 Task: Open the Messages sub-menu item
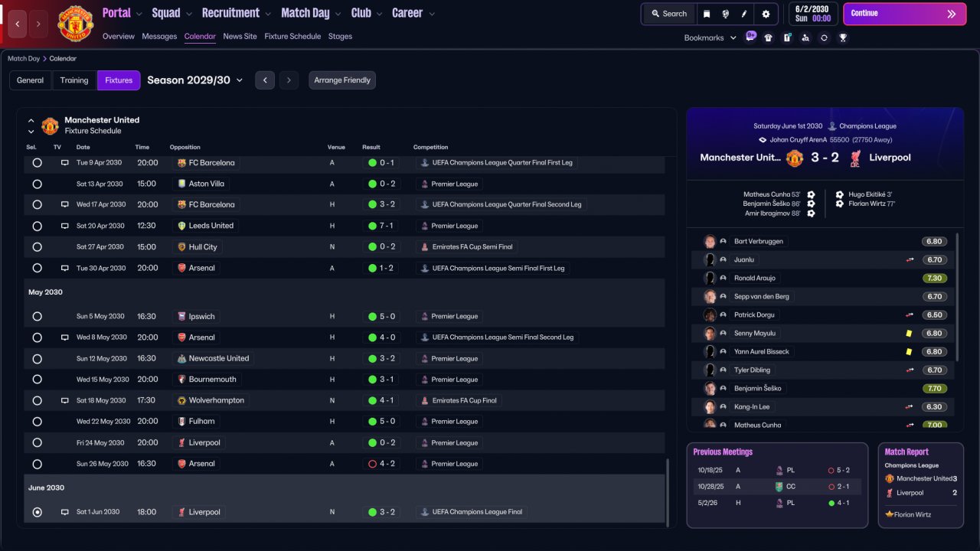(159, 36)
